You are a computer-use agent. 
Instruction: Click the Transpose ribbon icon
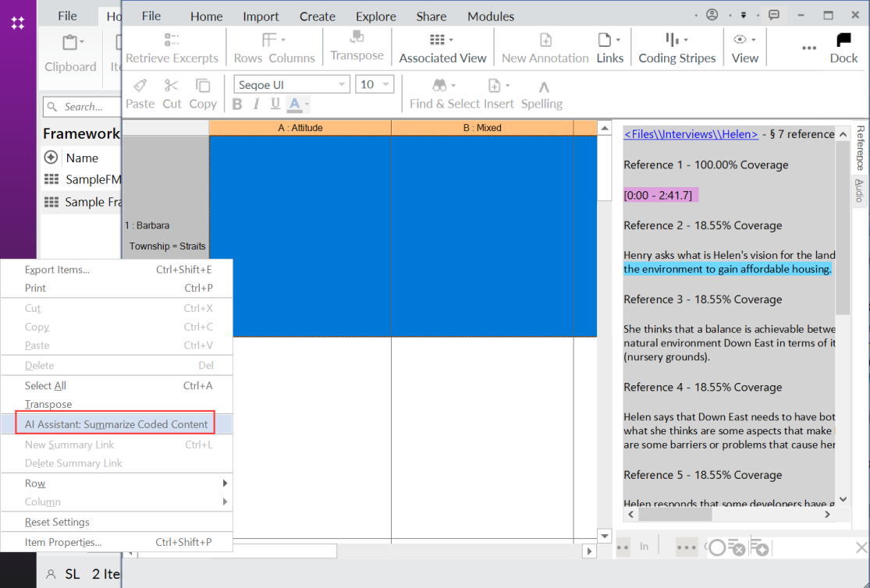[357, 39]
